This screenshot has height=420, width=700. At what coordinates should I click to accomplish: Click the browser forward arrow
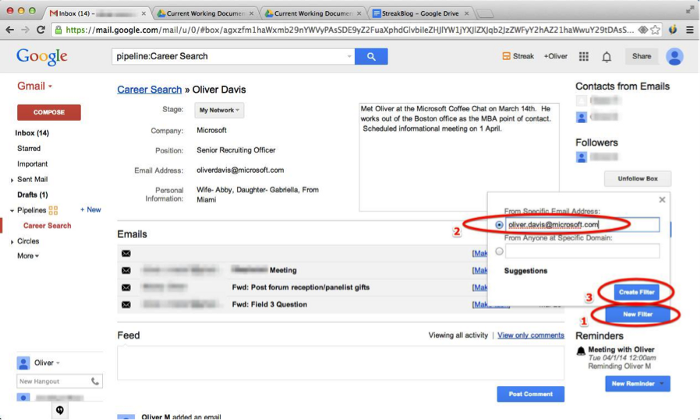[x=25, y=30]
